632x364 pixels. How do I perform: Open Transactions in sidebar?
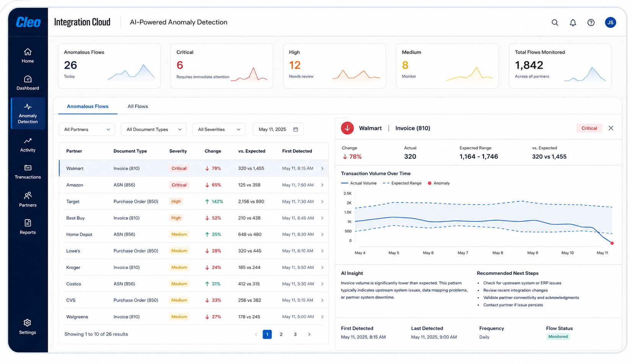point(28,172)
